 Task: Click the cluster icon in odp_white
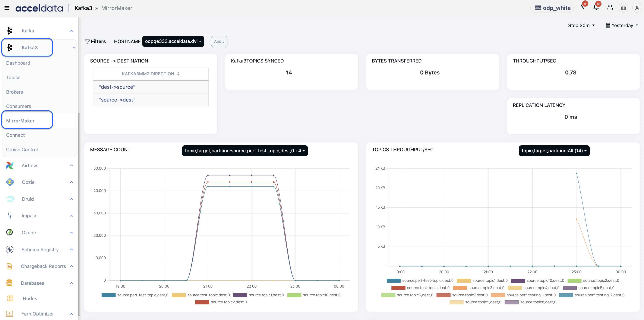point(538,8)
